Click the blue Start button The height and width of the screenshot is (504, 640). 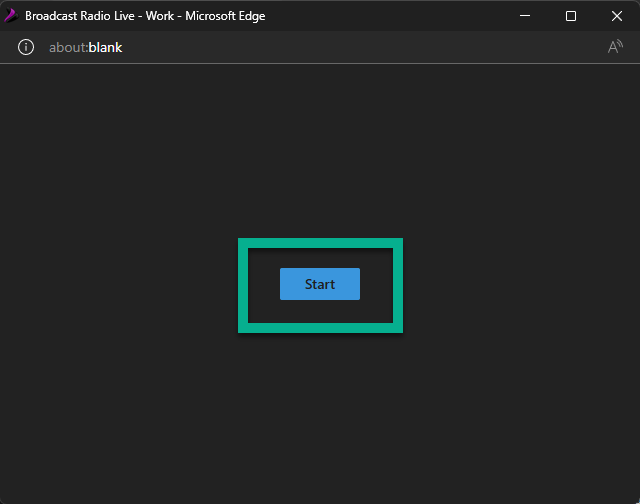point(320,284)
